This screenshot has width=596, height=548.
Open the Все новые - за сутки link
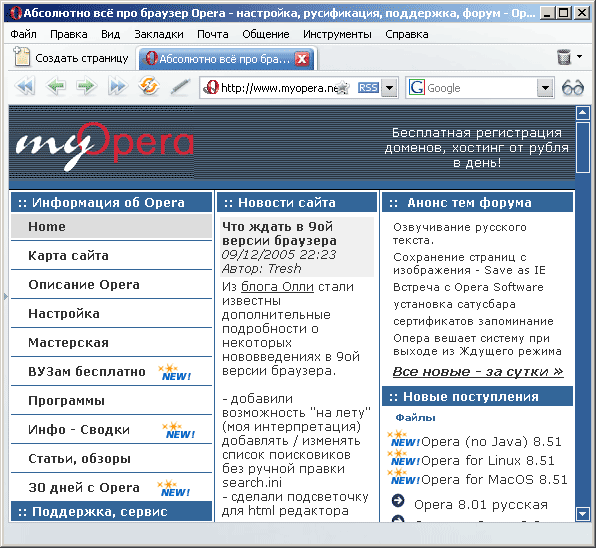[478, 371]
